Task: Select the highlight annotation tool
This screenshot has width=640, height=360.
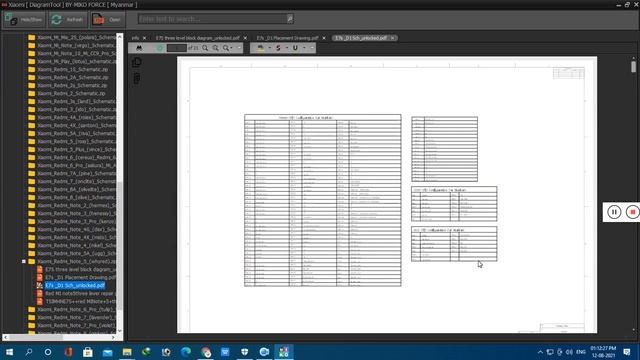Action: coord(260,48)
